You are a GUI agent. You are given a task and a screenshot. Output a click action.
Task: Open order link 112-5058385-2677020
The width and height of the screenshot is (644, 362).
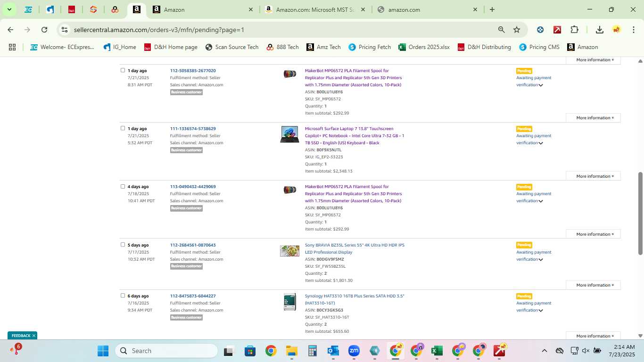pos(193,71)
